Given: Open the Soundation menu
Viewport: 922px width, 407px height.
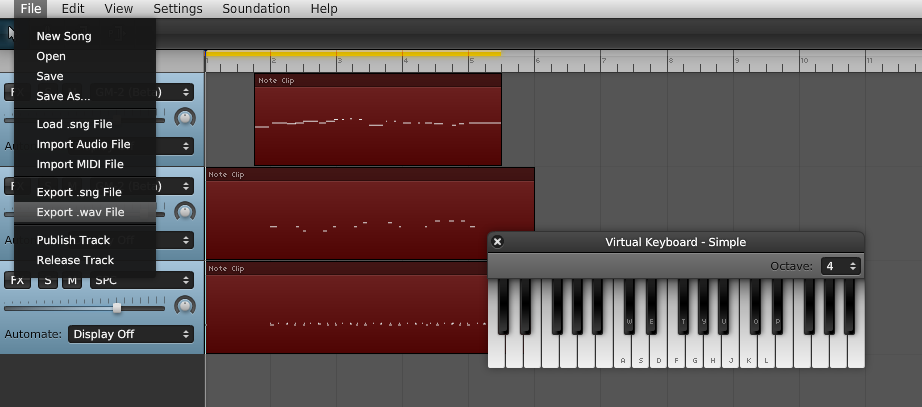Looking at the screenshot, I should click(x=256, y=9).
